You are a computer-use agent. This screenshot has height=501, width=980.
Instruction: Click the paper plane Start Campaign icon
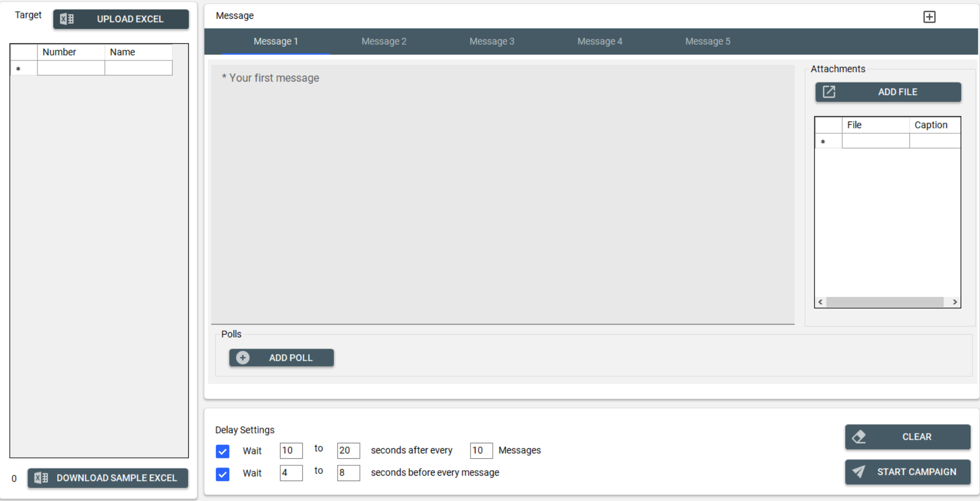tap(858, 472)
